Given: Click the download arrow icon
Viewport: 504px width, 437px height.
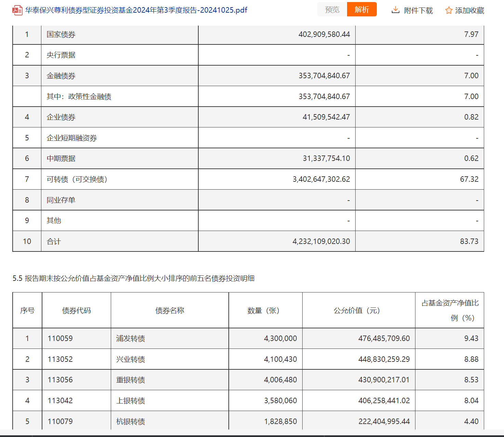Looking at the screenshot, I should pyautogui.click(x=395, y=10).
